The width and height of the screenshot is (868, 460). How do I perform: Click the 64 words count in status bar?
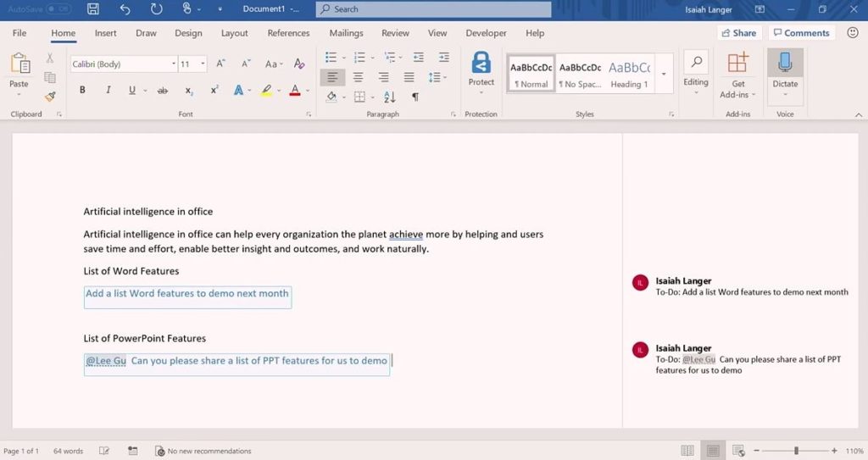(68, 452)
